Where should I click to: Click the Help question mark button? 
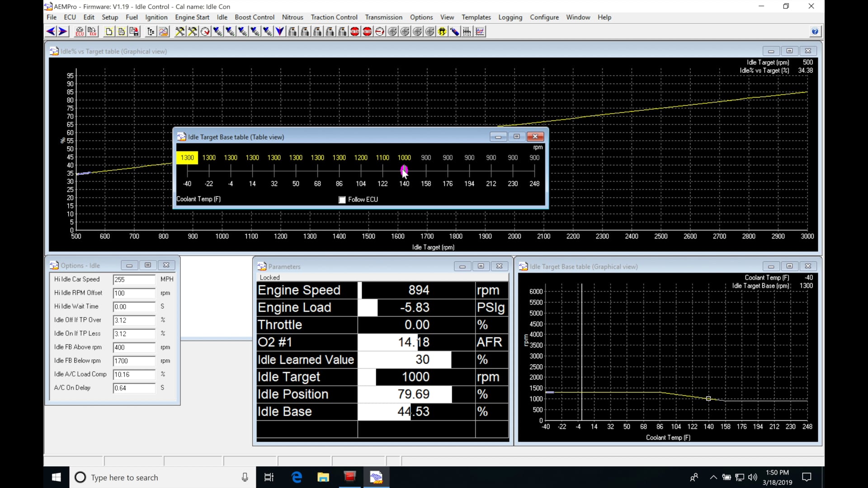(815, 31)
